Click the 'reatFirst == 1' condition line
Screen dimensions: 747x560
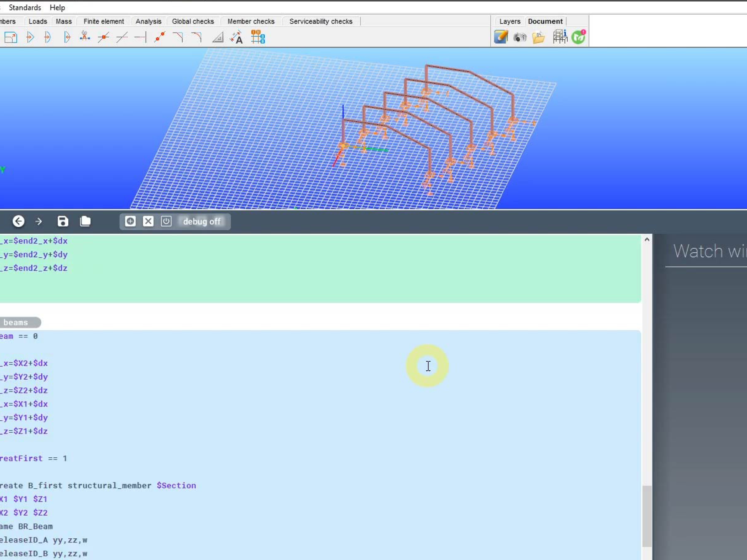coord(34,458)
